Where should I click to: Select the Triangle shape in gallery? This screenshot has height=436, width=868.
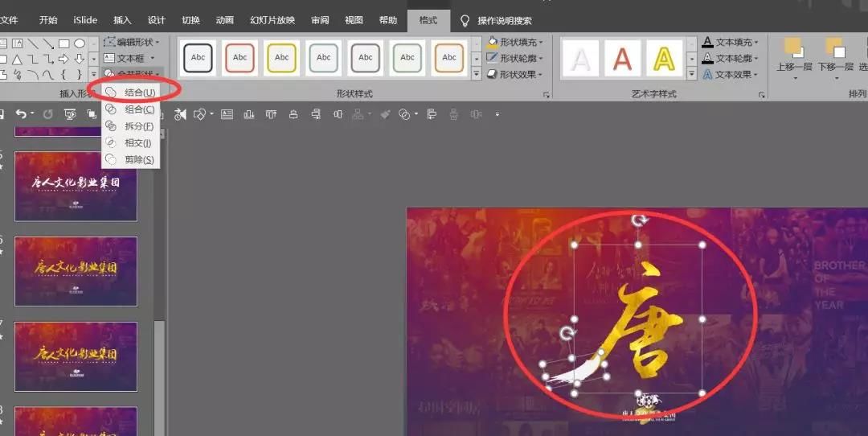tap(17, 60)
